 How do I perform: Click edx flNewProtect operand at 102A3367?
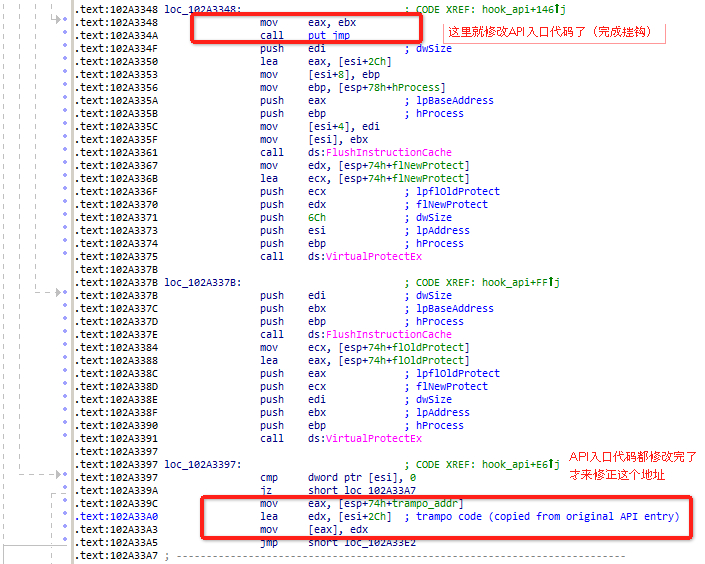pos(388,166)
